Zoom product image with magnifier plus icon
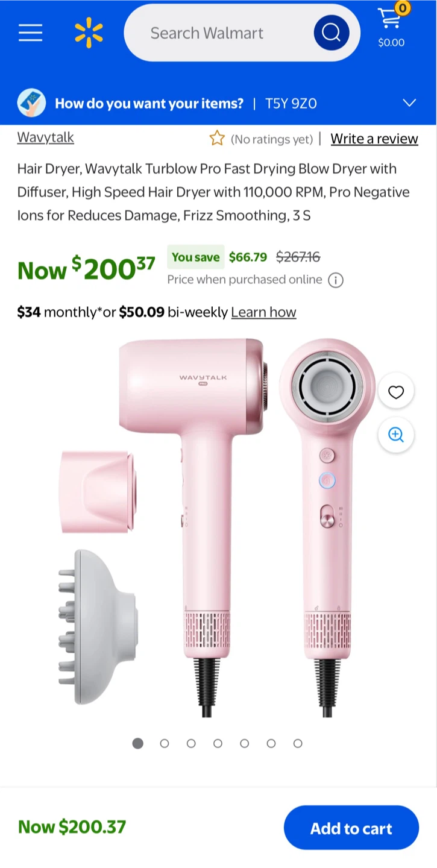The height and width of the screenshot is (868, 437). tap(396, 435)
